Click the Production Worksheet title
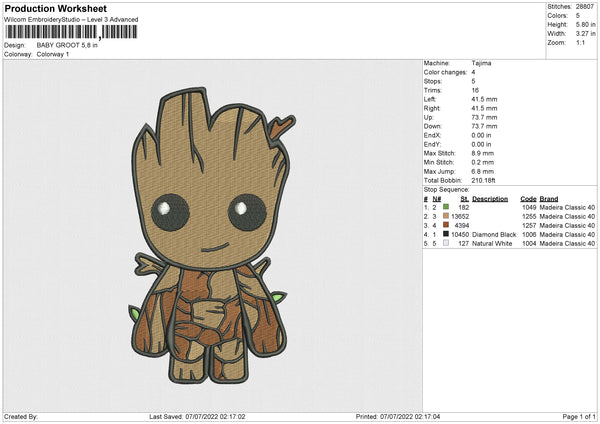The width and height of the screenshot is (600, 424). pos(56,8)
